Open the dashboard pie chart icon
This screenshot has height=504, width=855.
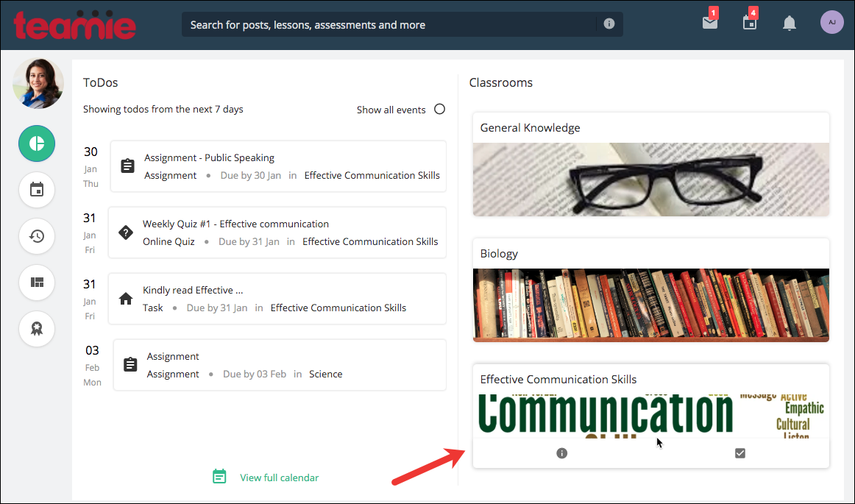tap(37, 143)
